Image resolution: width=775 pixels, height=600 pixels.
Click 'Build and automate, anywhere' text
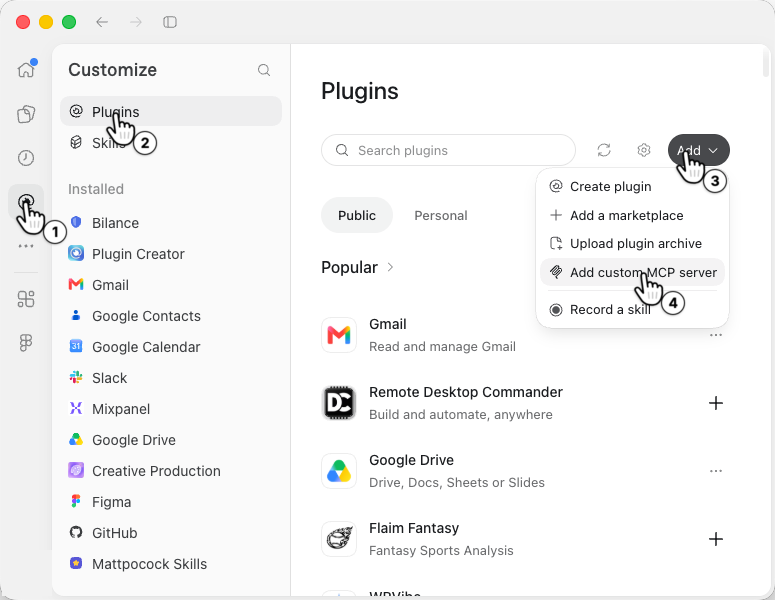pos(461,415)
